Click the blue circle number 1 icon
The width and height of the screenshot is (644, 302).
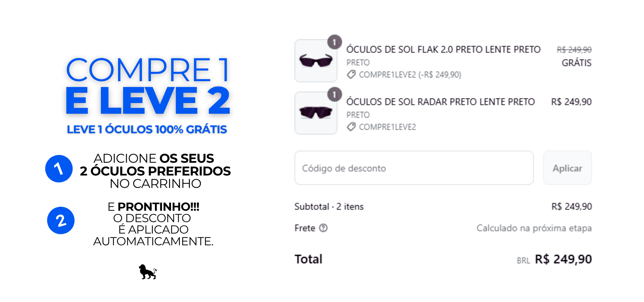[59, 169]
